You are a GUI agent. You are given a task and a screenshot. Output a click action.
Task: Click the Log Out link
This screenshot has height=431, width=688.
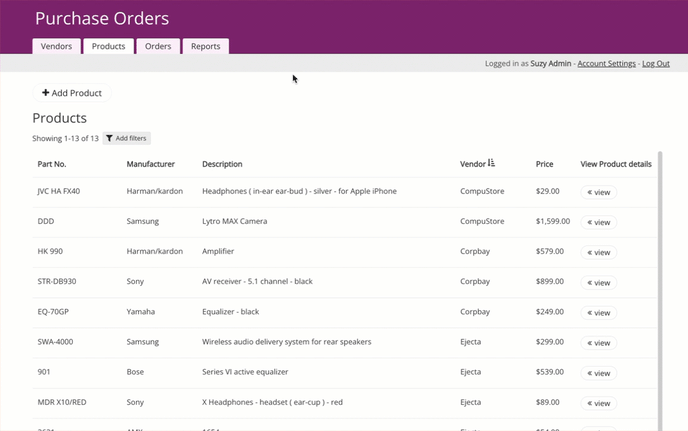[x=656, y=64]
